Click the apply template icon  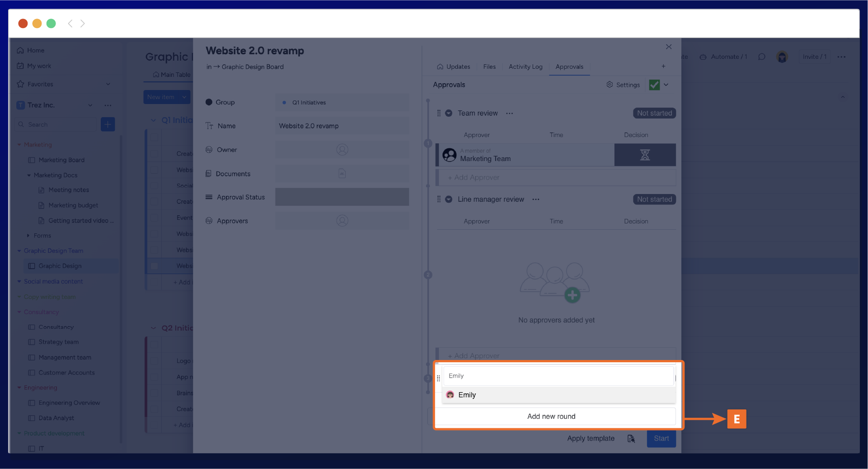tap(631, 439)
